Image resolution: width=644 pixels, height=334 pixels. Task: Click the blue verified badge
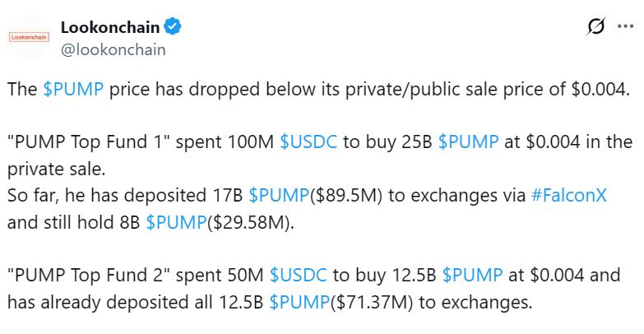(x=173, y=27)
